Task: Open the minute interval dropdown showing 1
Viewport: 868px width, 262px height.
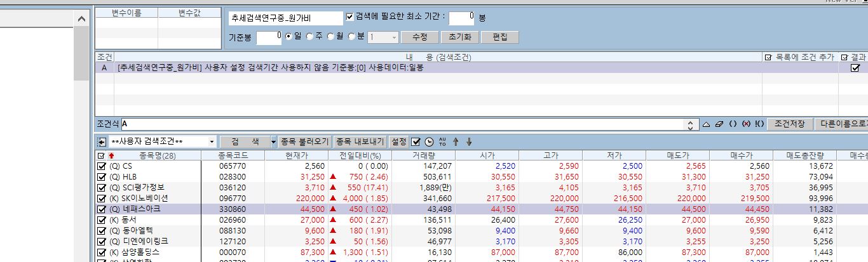Action: pyautogui.click(x=394, y=37)
